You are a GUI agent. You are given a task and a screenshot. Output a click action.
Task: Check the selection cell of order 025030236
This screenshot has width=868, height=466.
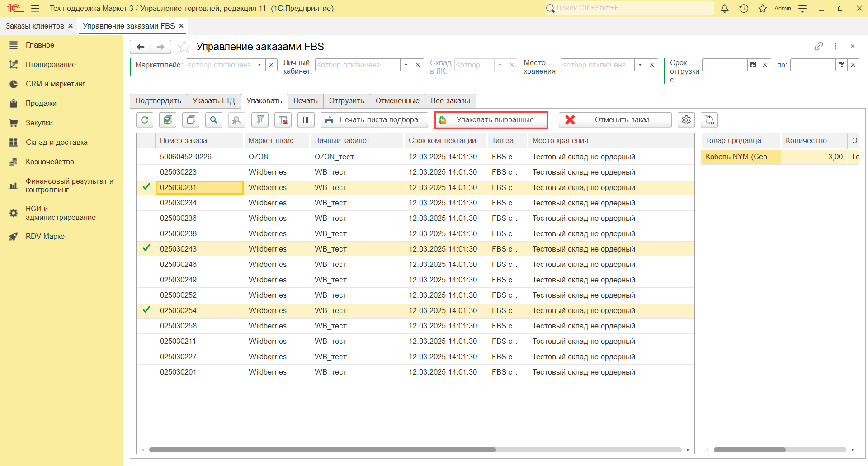146,218
